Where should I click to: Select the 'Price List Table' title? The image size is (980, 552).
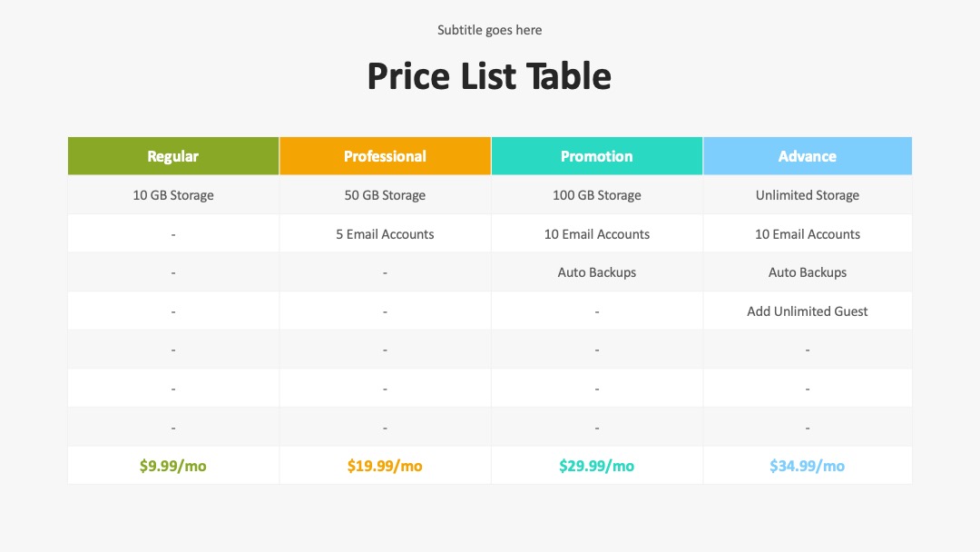pos(489,76)
